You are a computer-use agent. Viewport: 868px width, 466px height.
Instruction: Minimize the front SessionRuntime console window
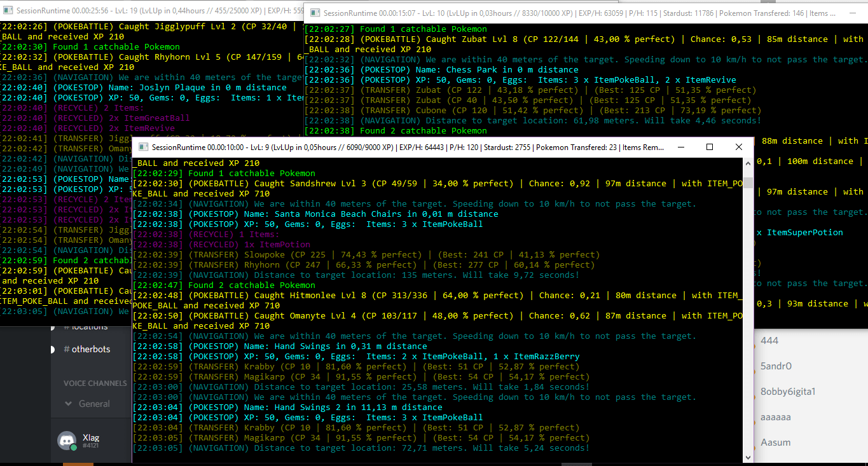680,147
